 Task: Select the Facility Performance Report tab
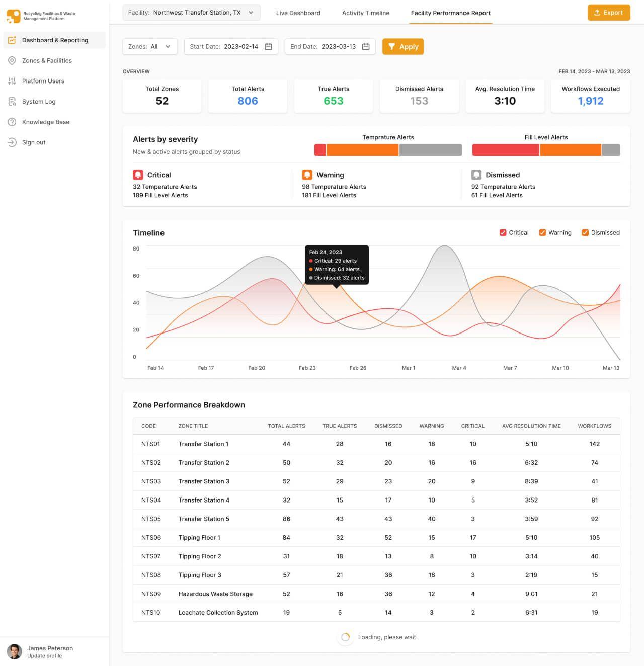pyautogui.click(x=450, y=13)
